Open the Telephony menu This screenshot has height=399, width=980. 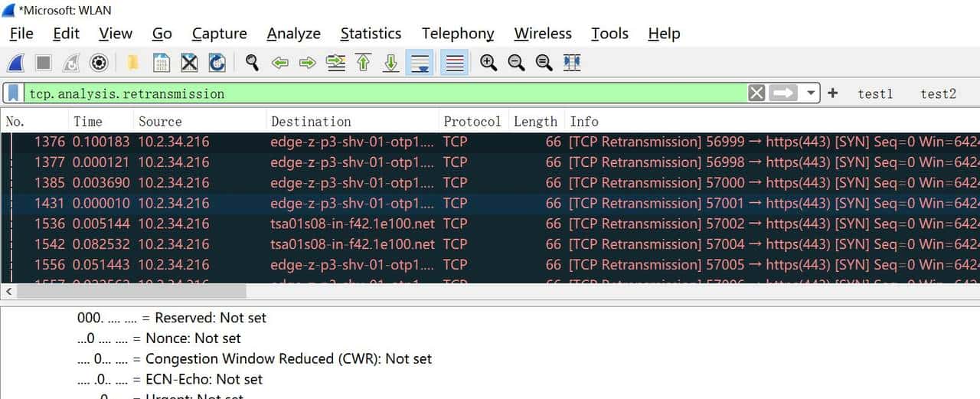coord(458,34)
